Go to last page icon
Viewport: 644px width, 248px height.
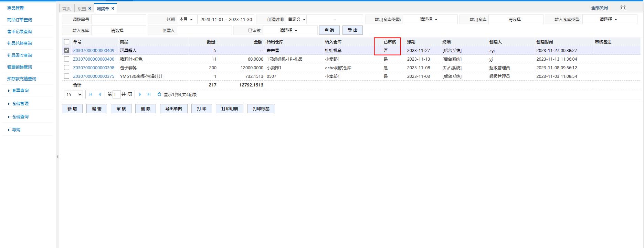[149, 94]
